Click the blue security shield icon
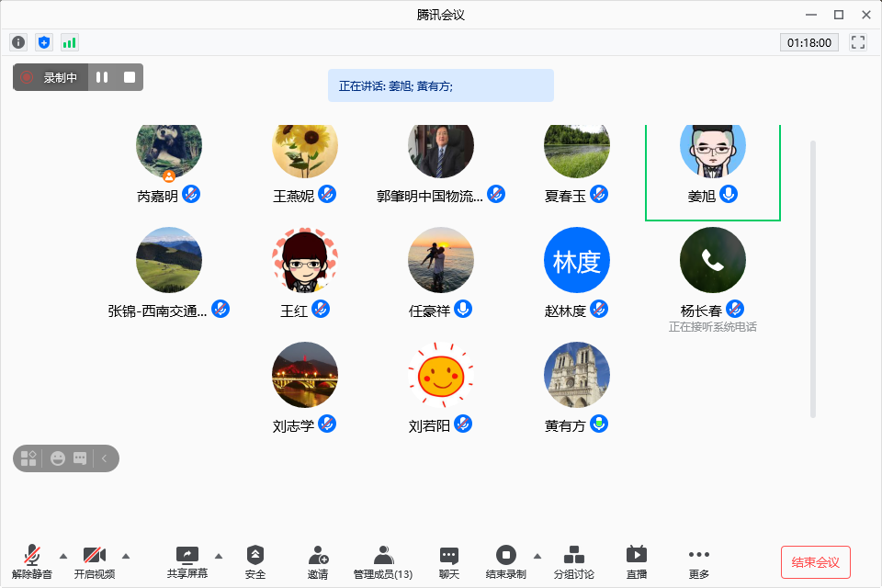The width and height of the screenshot is (882, 588). 44,42
